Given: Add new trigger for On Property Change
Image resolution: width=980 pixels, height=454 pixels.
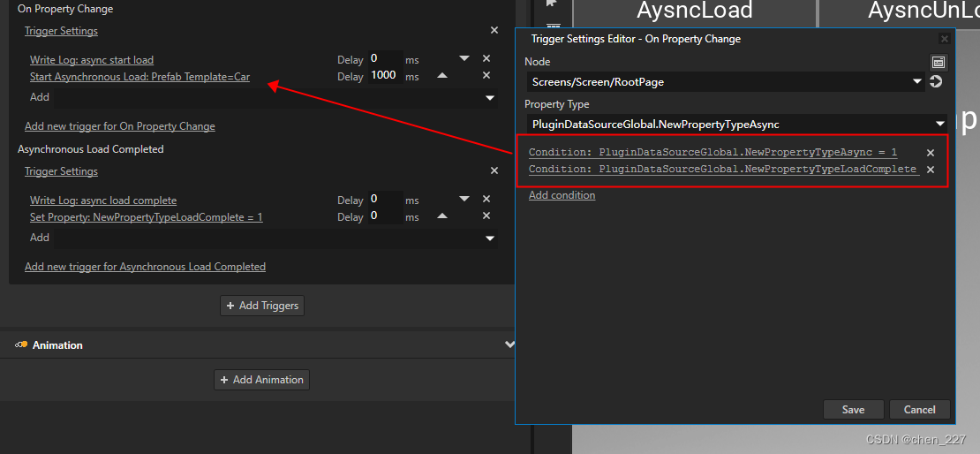Looking at the screenshot, I should 120,126.
